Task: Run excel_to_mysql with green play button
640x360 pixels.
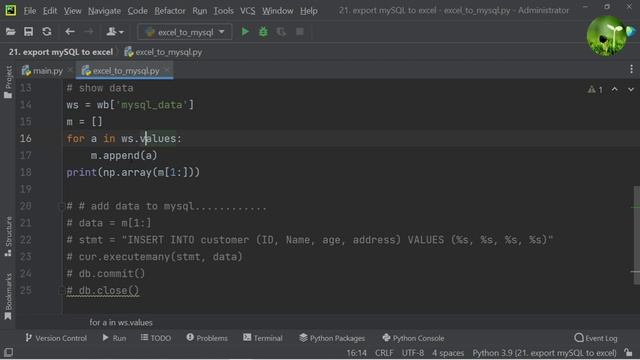Action: [x=245, y=32]
